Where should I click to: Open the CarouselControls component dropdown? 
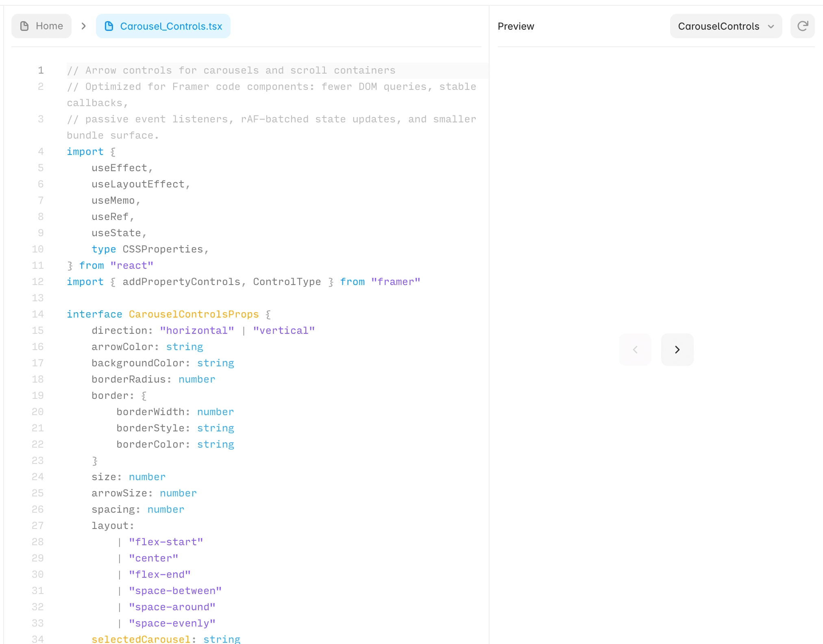tap(726, 26)
